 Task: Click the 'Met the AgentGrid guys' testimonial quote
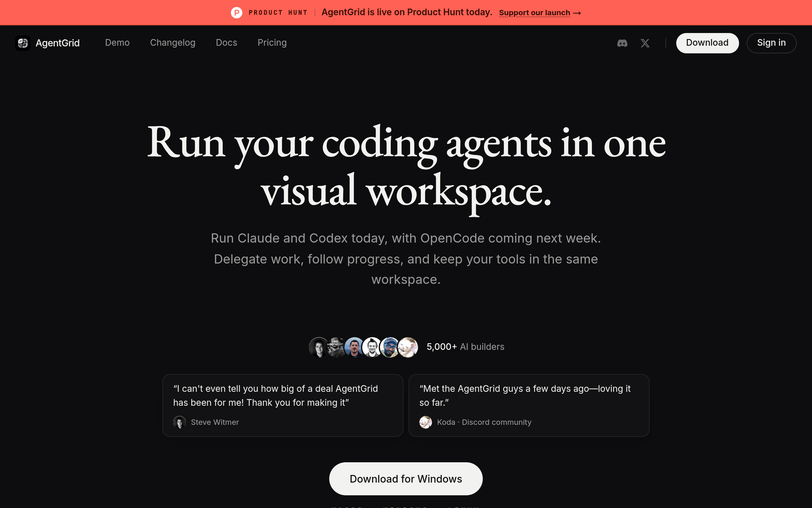pyautogui.click(x=525, y=396)
